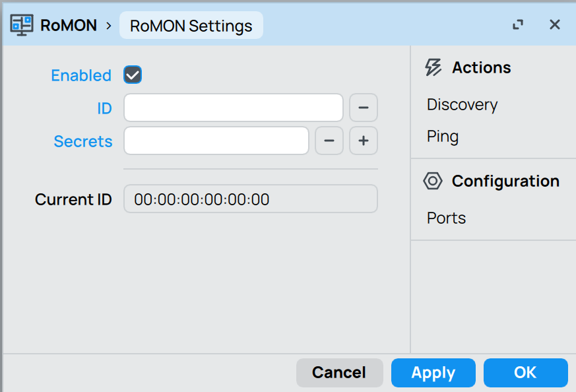576x392 pixels.
Task: Launch the Ping action
Action: coord(442,136)
